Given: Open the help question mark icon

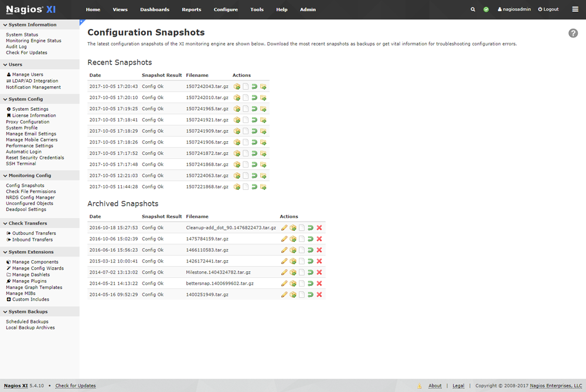Looking at the screenshot, I should (573, 33).
